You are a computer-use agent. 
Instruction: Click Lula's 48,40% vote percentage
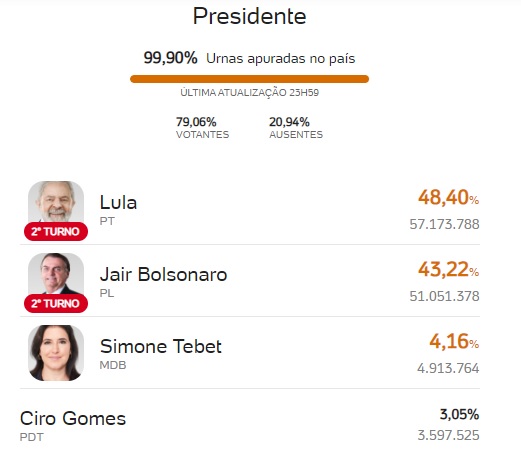click(x=449, y=197)
